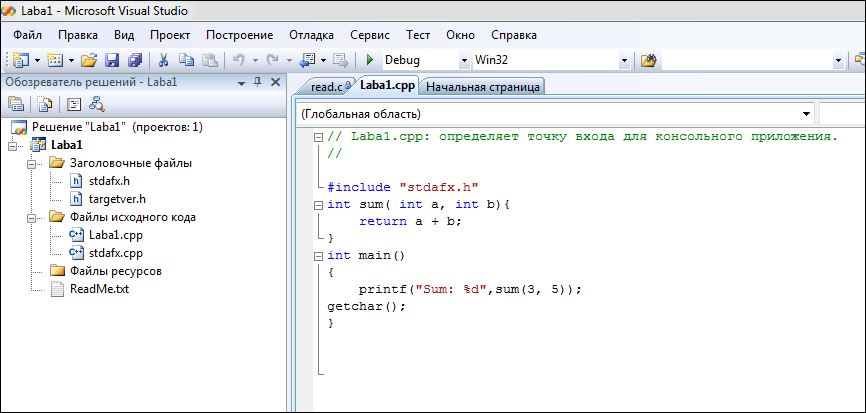Image resolution: width=866 pixels, height=413 pixels.
Task: Open the Файл menu
Action: point(28,35)
